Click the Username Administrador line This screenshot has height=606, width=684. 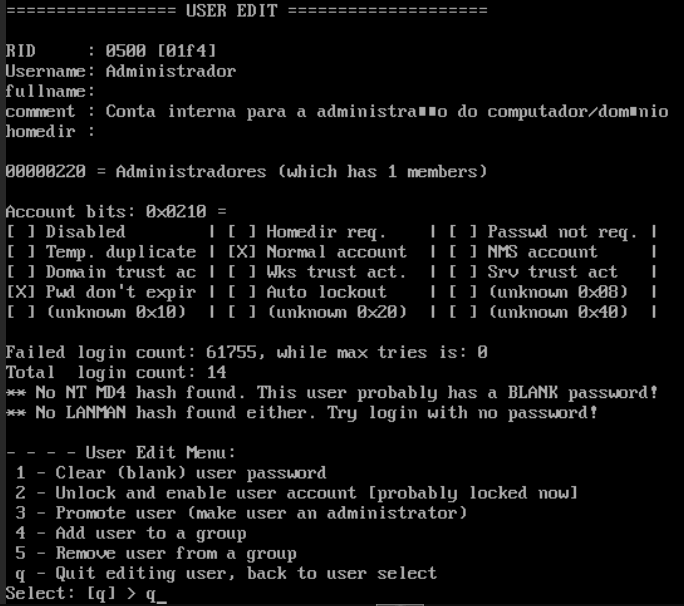120,71
